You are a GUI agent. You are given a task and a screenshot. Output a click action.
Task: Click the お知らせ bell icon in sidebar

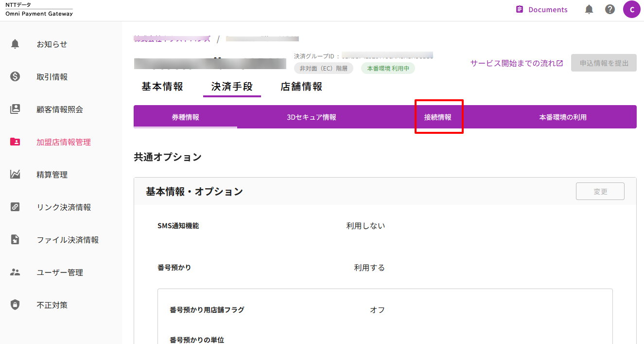pyautogui.click(x=15, y=44)
